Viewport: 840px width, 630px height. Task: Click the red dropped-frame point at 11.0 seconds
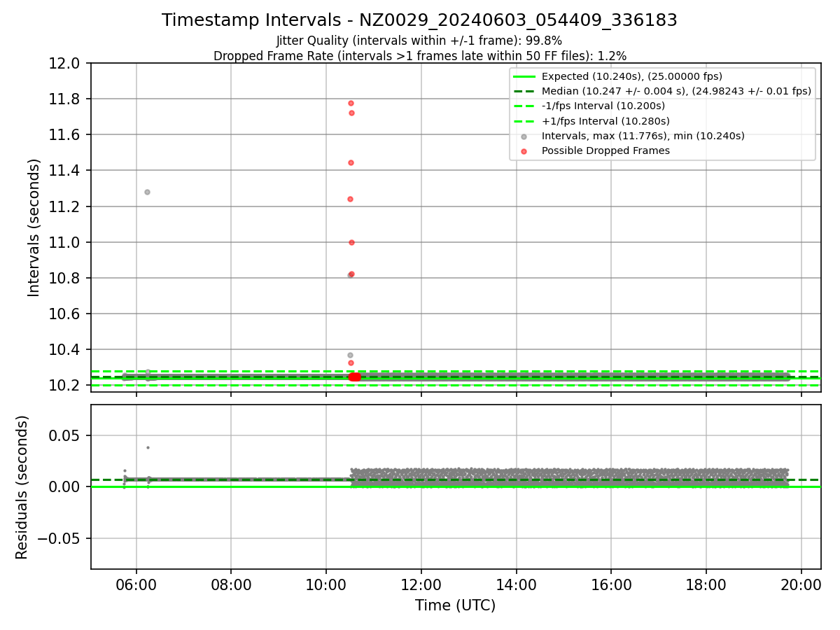(351, 242)
